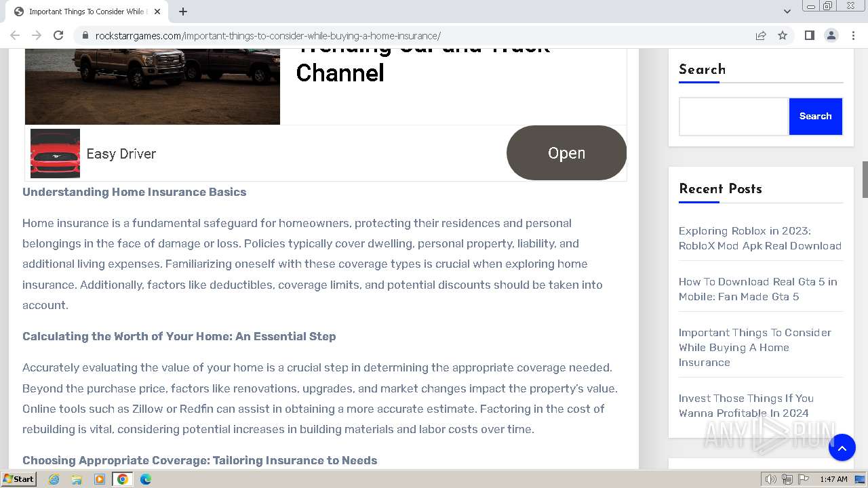Open a new tab with plus
The image size is (868, 488).
tap(183, 12)
